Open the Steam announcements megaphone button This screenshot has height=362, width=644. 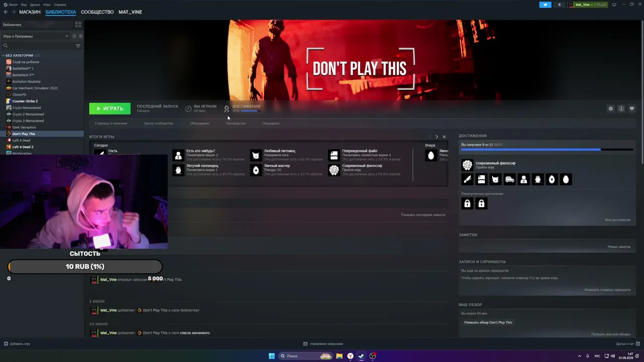(x=545, y=5)
